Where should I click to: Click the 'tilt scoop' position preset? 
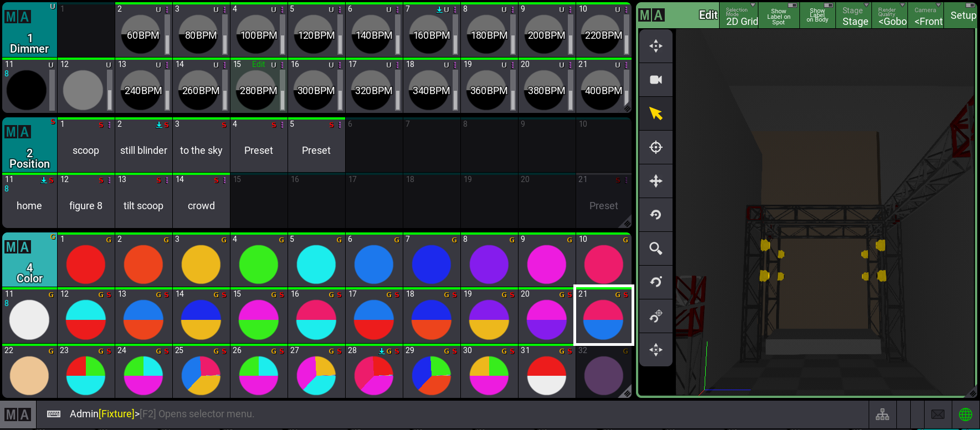pos(143,201)
